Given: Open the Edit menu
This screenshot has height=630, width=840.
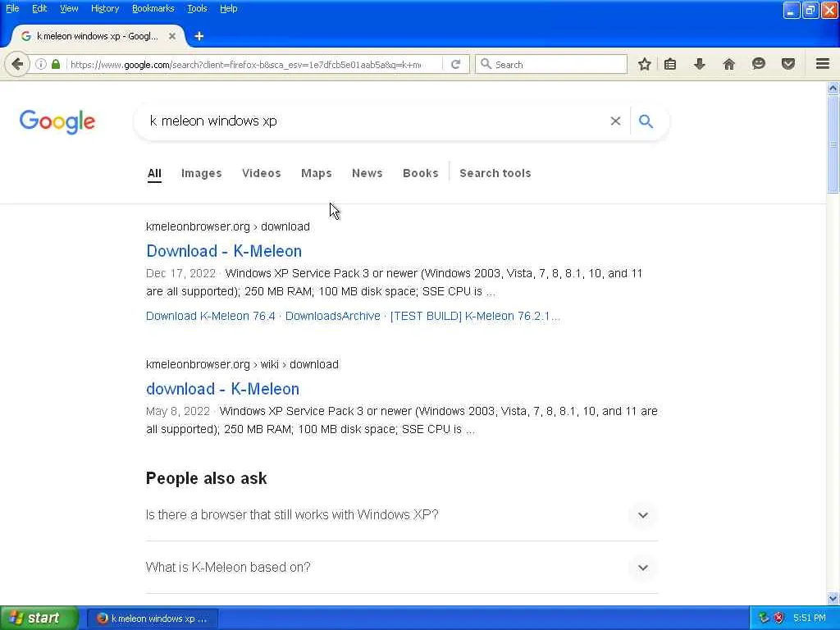Looking at the screenshot, I should (x=39, y=8).
